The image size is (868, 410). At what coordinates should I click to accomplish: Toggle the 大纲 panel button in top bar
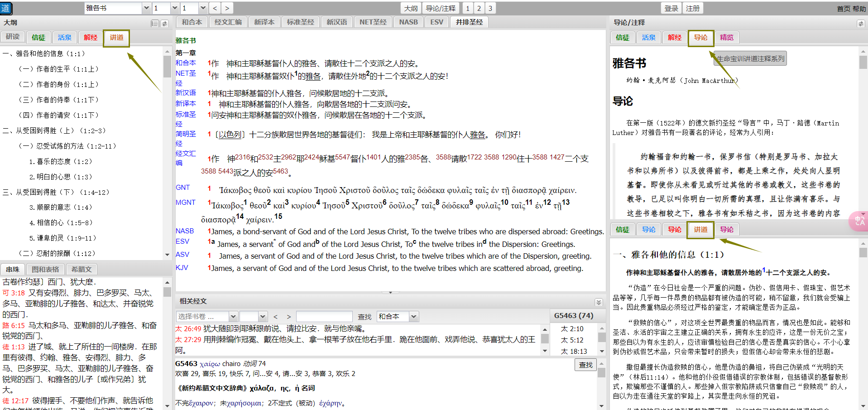[x=411, y=8]
